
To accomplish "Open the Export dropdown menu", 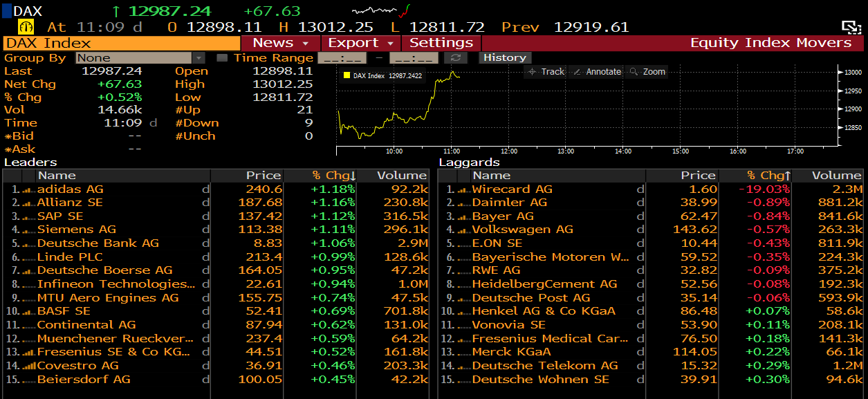I will pos(360,43).
